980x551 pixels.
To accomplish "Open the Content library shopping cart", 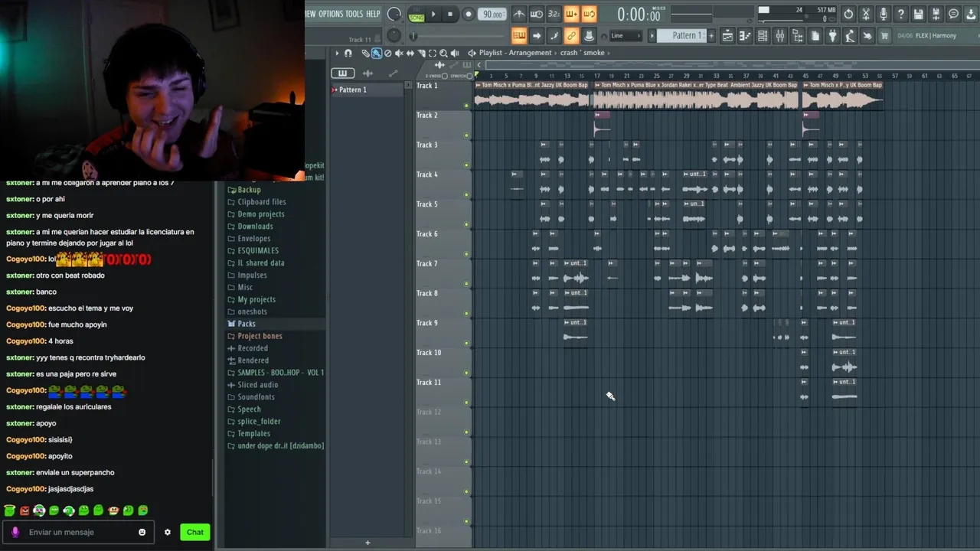I will pyautogui.click(x=884, y=35).
